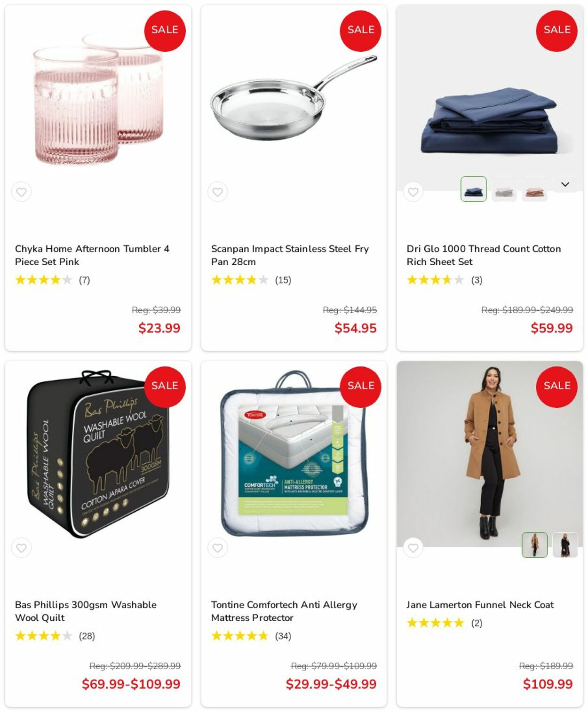
Task: Click SALE badge on Scanpan Fry Pan
Action: [x=360, y=31]
